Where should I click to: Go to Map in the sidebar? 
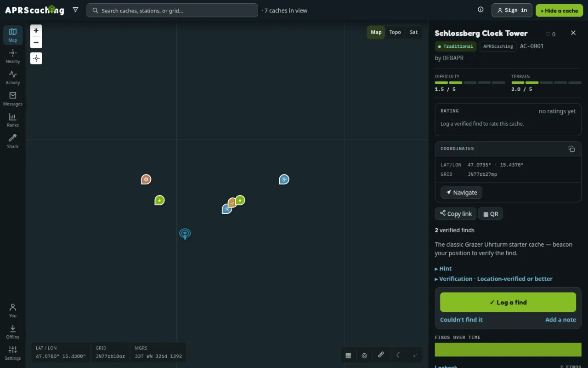tap(13, 35)
